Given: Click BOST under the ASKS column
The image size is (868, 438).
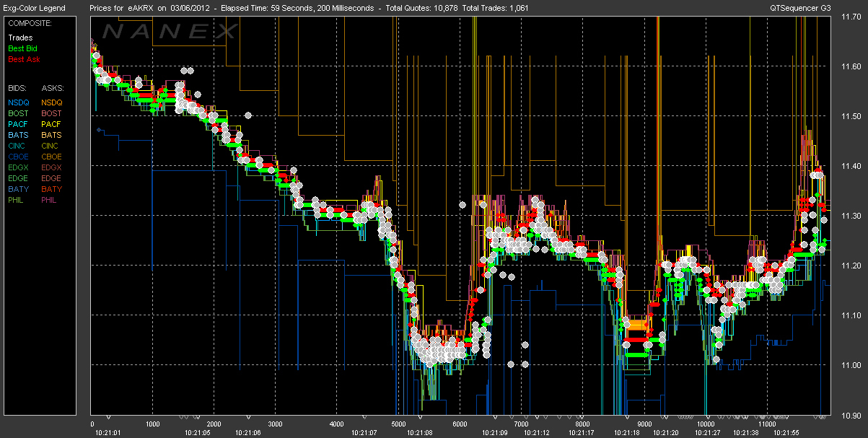Looking at the screenshot, I should click(x=52, y=113).
